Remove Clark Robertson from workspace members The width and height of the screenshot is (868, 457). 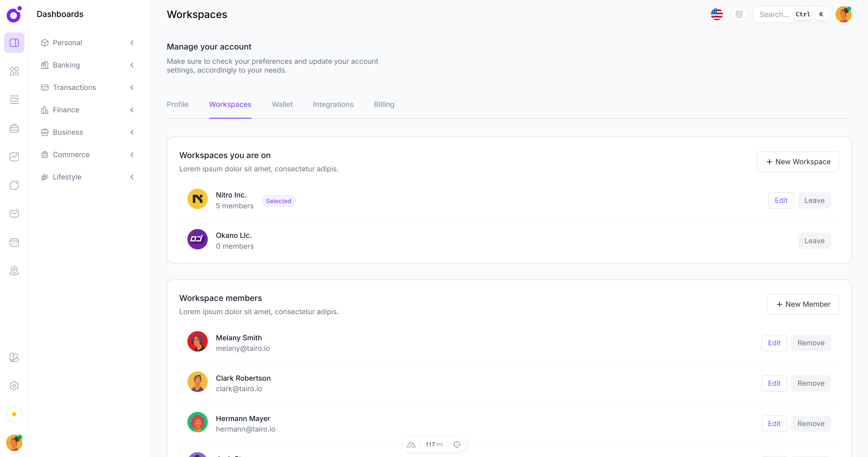click(x=811, y=383)
